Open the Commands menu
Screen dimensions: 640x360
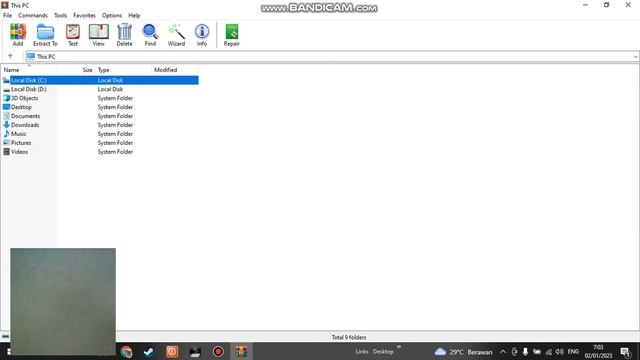(33, 16)
